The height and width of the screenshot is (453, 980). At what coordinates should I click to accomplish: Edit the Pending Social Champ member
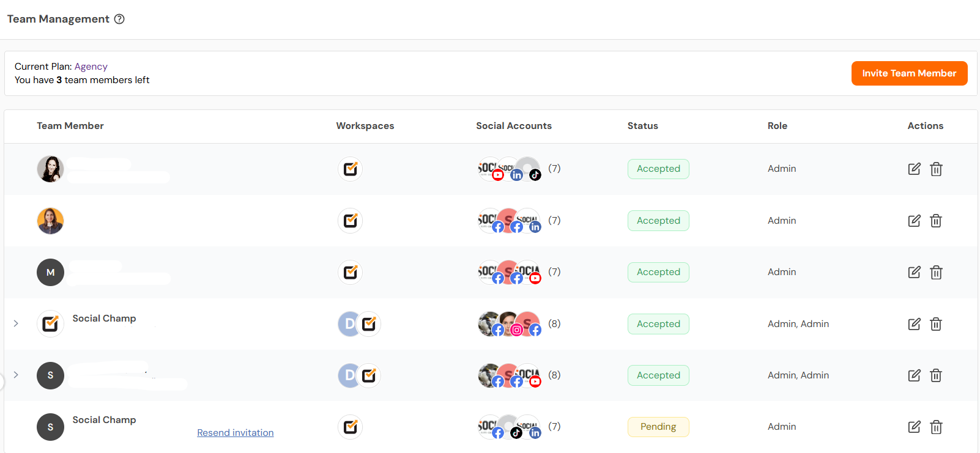914,427
